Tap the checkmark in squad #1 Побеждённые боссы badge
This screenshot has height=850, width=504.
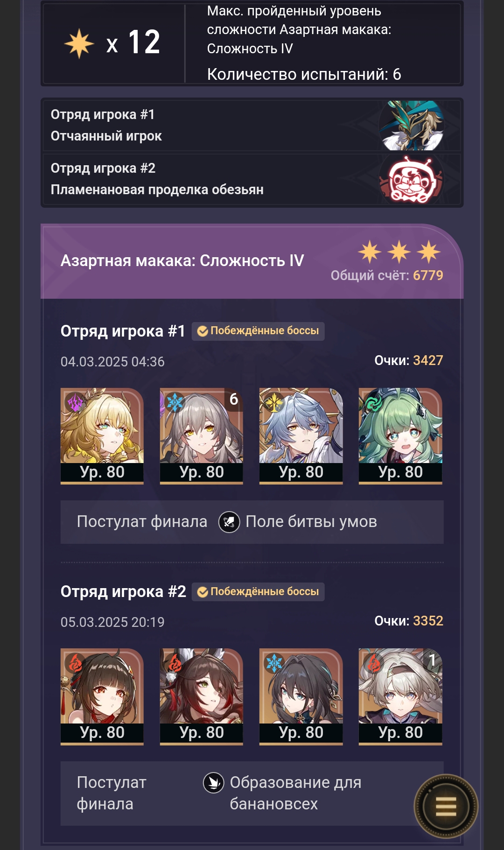click(203, 331)
